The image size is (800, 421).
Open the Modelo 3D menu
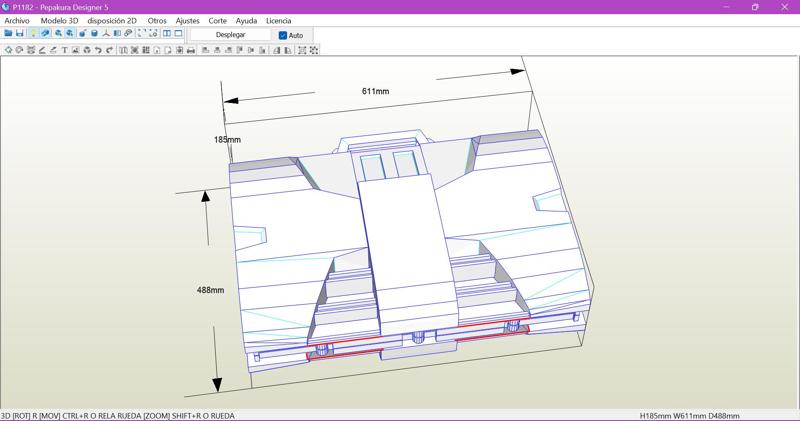(x=59, y=20)
